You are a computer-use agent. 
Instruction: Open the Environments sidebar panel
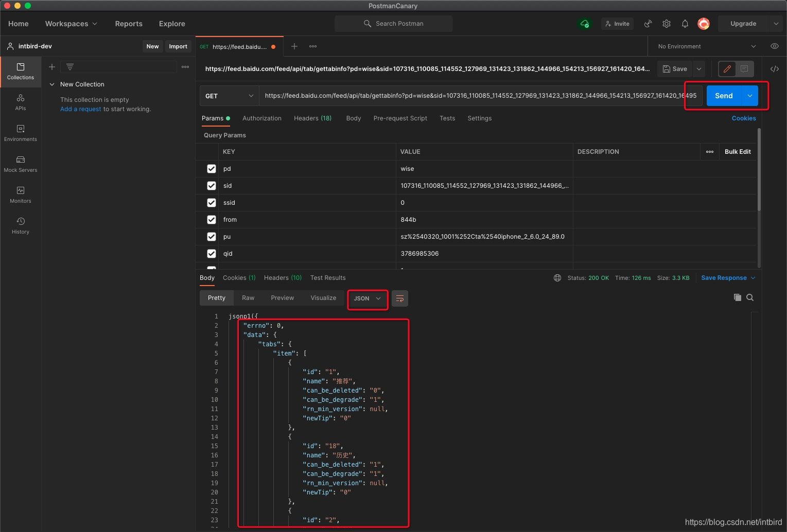[x=21, y=133]
